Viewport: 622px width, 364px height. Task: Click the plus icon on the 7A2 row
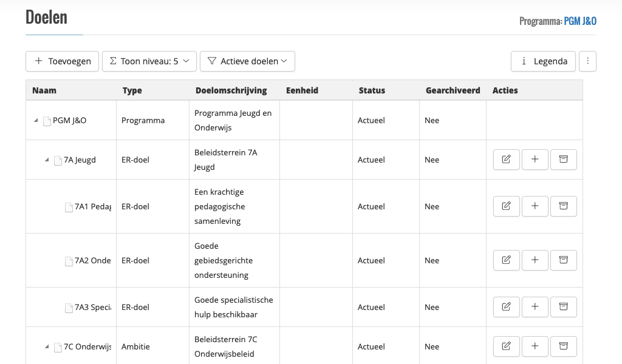(x=535, y=260)
